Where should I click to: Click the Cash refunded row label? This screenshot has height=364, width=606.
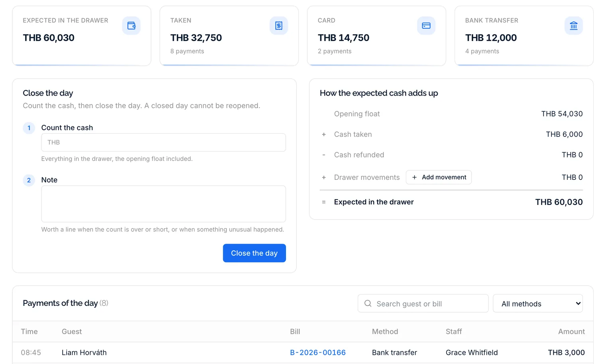[x=359, y=155]
